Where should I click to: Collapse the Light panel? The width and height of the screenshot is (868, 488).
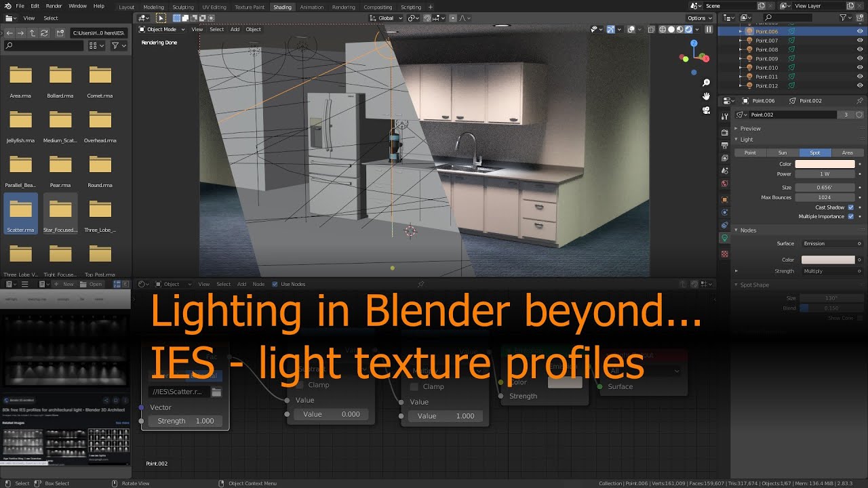click(x=747, y=139)
